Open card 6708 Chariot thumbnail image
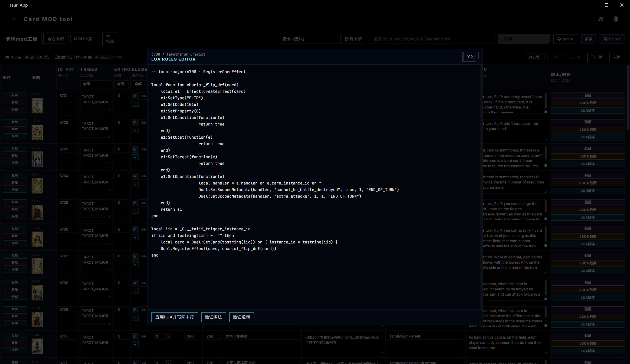 tap(37, 293)
